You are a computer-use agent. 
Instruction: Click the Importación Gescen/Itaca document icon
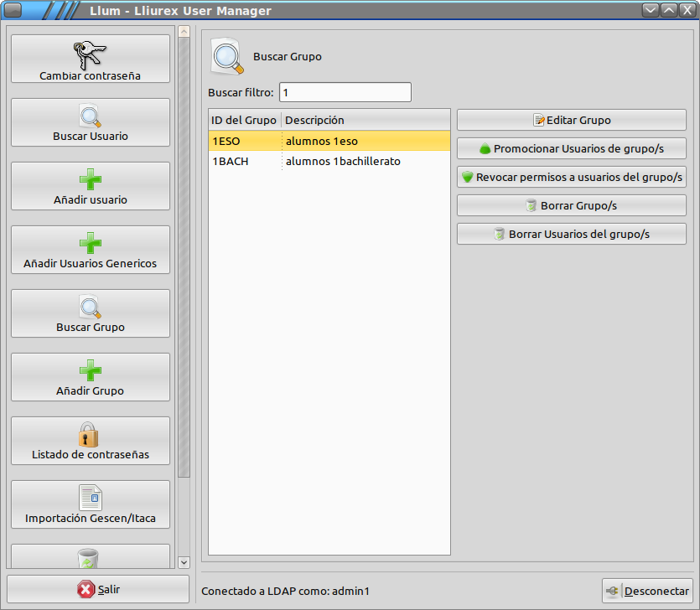(x=90, y=498)
